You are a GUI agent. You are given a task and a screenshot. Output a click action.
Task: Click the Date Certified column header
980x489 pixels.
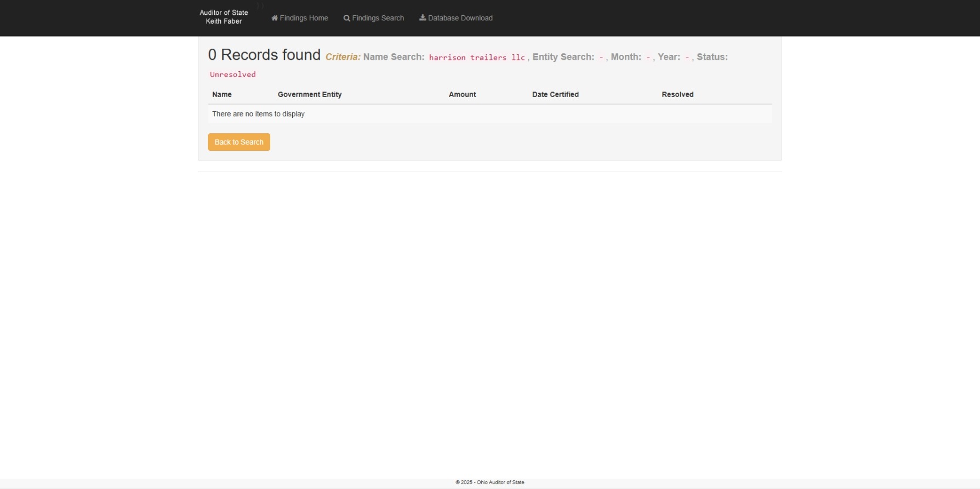(555, 94)
